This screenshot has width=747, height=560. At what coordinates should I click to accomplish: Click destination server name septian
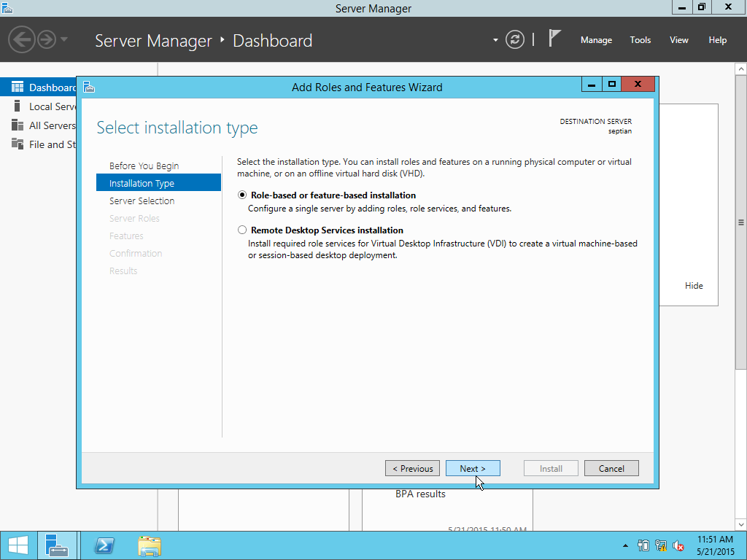620,131
